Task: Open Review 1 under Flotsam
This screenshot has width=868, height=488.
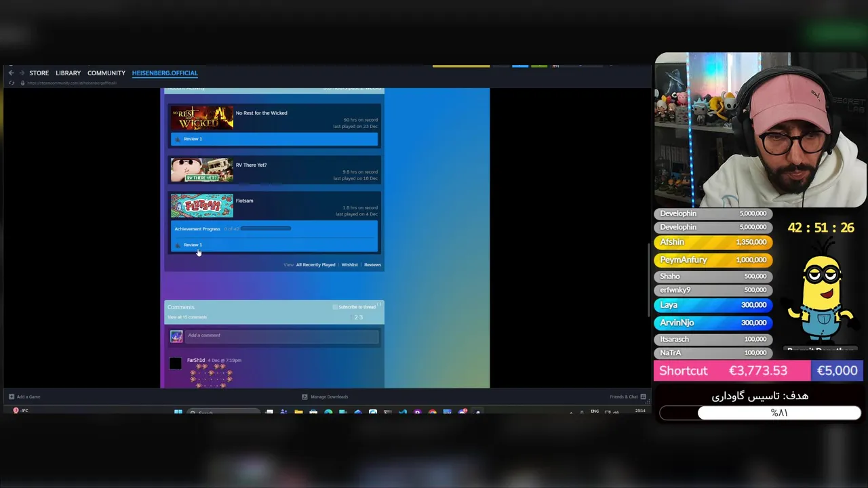Action: [193, 245]
